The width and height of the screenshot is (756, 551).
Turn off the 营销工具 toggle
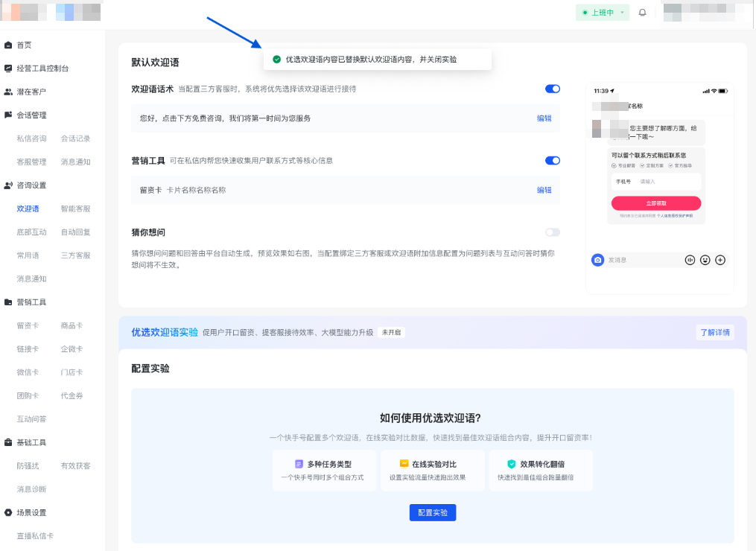pyautogui.click(x=551, y=160)
